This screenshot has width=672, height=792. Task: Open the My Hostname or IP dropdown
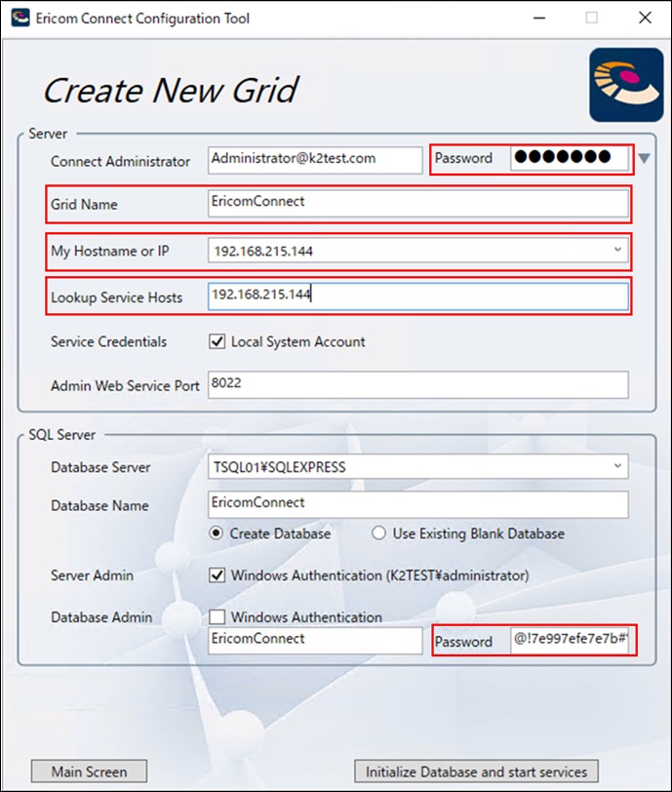click(616, 252)
